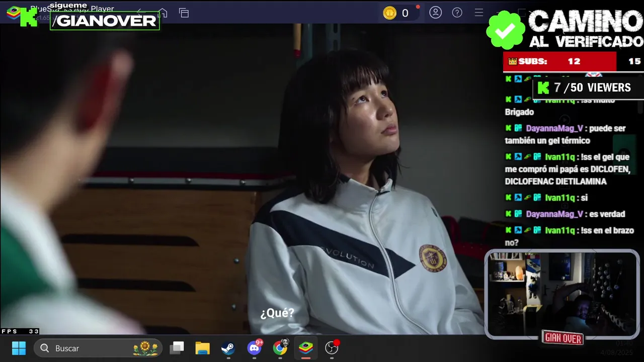Screen dimensions: 644x362
Task: Click the 'SUBS: 12' goal bar
Action: (559, 61)
